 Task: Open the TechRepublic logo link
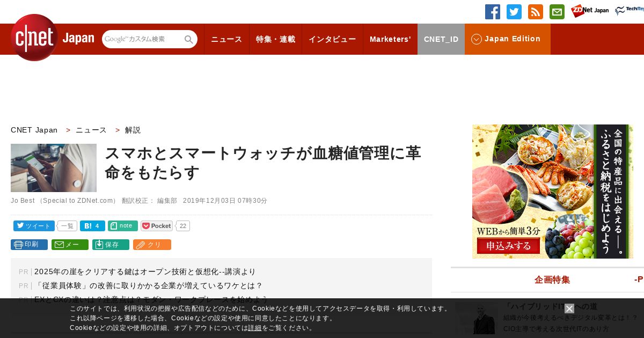click(630, 11)
